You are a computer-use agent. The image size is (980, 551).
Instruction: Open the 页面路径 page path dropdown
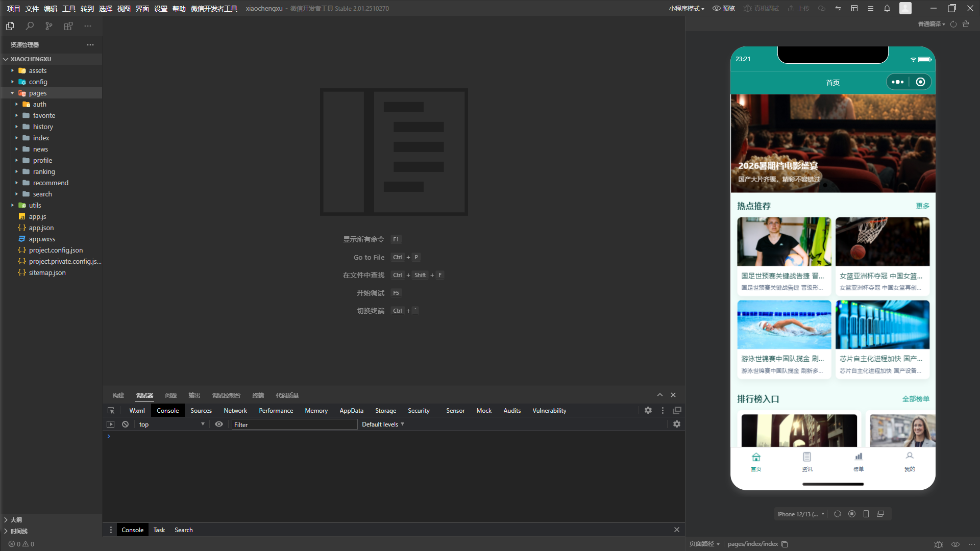(704, 544)
